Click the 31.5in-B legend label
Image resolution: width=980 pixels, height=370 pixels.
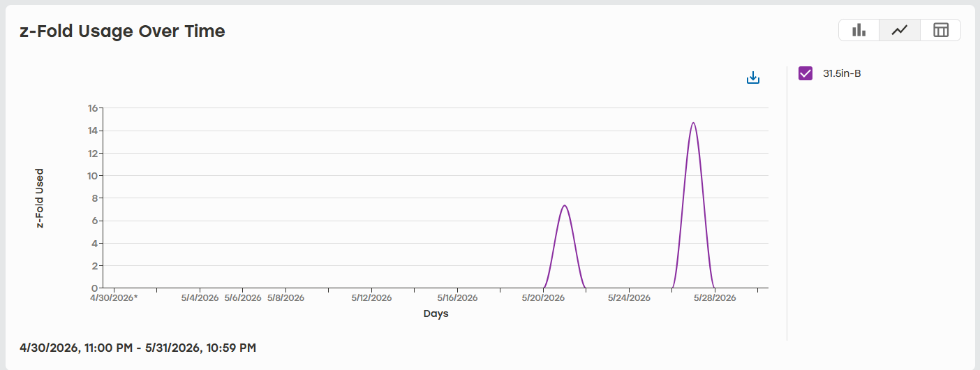pyautogui.click(x=842, y=73)
